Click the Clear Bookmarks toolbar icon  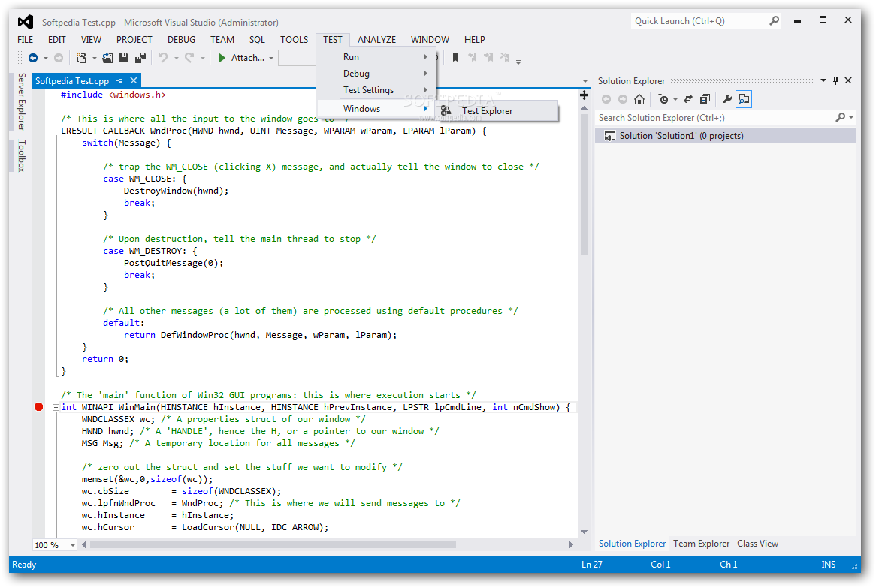pyautogui.click(x=505, y=58)
